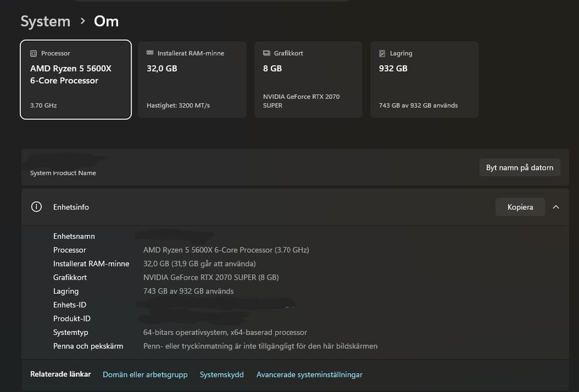Go back to System breadcrumb
The width and height of the screenshot is (579, 392).
pyautogui.click(x=45, y=21)
